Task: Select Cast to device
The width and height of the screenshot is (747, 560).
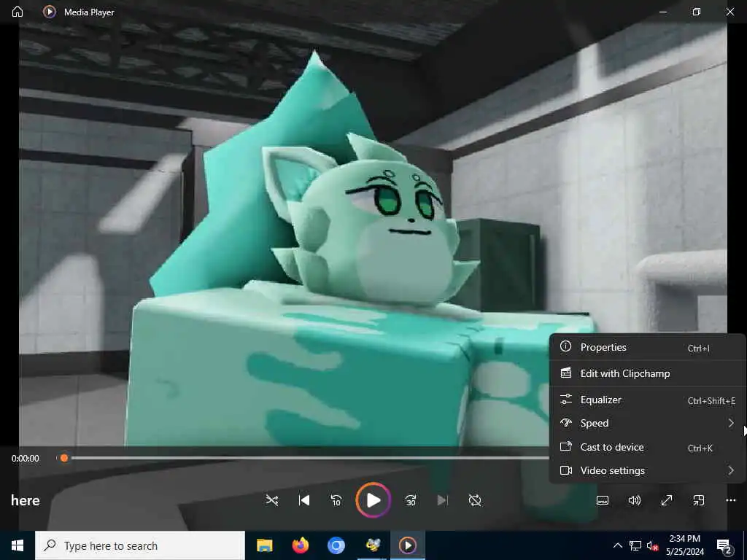Action: tap(648, 447)
